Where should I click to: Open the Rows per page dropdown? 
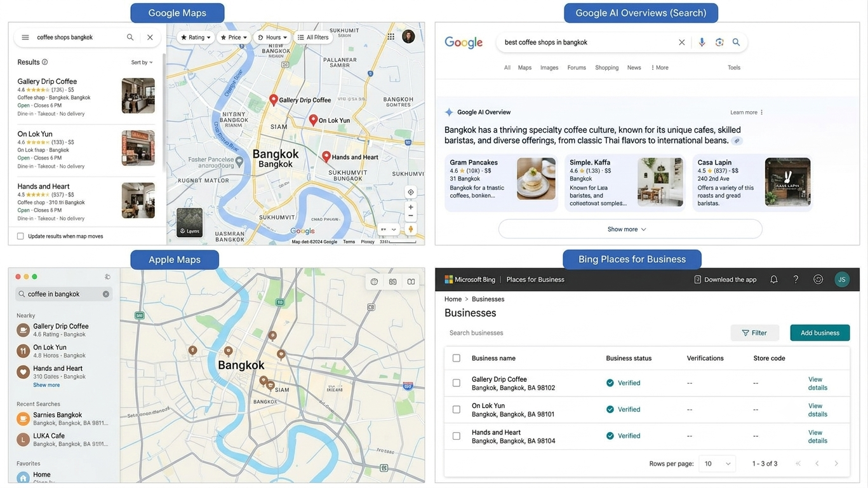pyautogui.click(x=717, y=464)
